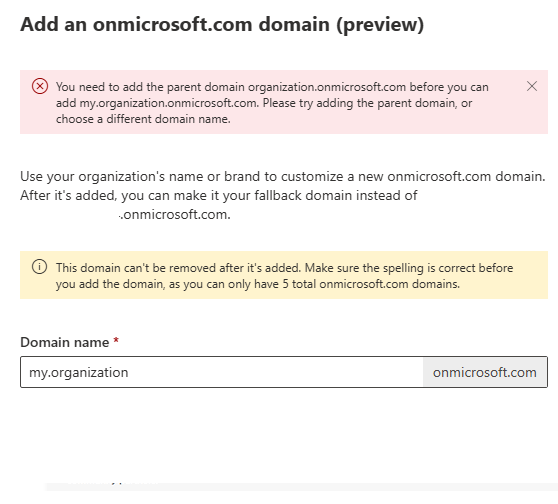
Task: Dismiss the parent domain error message
Action: (x=532, y=86)
